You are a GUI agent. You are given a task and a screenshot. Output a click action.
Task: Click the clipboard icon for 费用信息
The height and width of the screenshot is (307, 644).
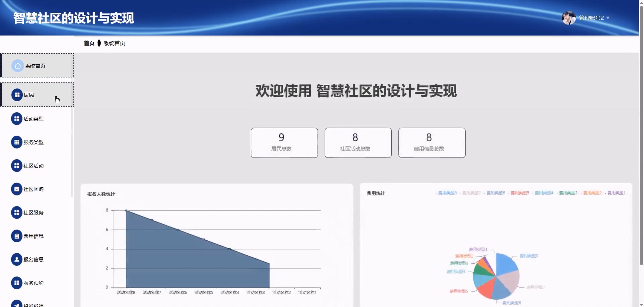tap(17, 236)
